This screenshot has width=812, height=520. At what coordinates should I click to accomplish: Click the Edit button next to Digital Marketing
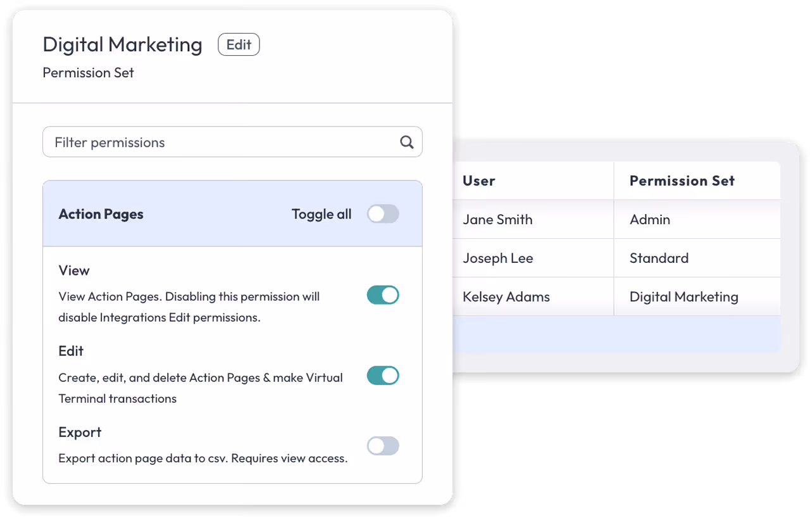tap(239, 44)
